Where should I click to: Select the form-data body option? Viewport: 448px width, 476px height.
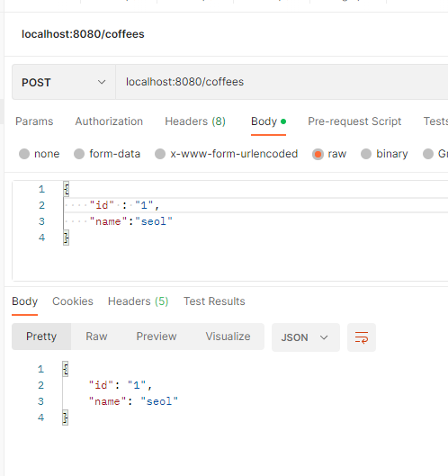(x=107, y=154)
